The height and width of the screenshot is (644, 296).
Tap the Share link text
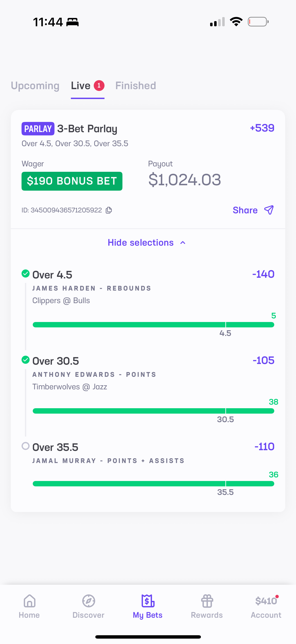(245, 210)
